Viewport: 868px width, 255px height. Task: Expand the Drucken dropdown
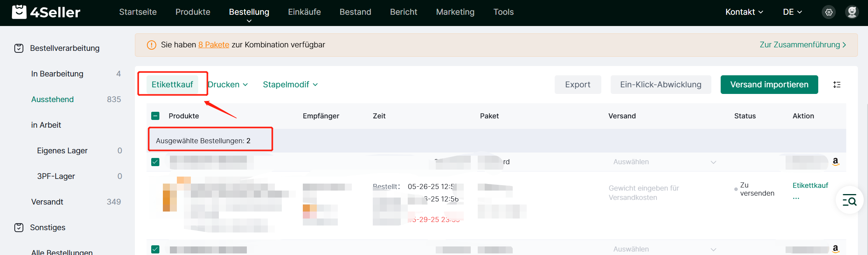(228, 85)
